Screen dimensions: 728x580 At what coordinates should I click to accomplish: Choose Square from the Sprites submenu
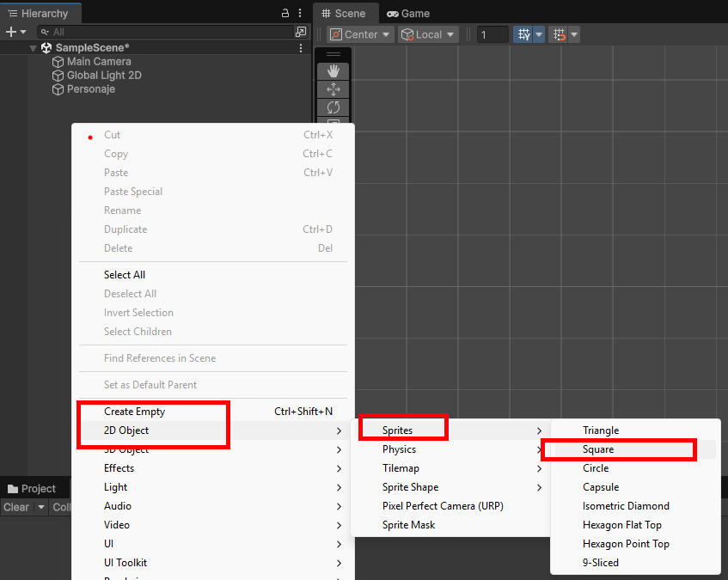[x=598, y=449]
